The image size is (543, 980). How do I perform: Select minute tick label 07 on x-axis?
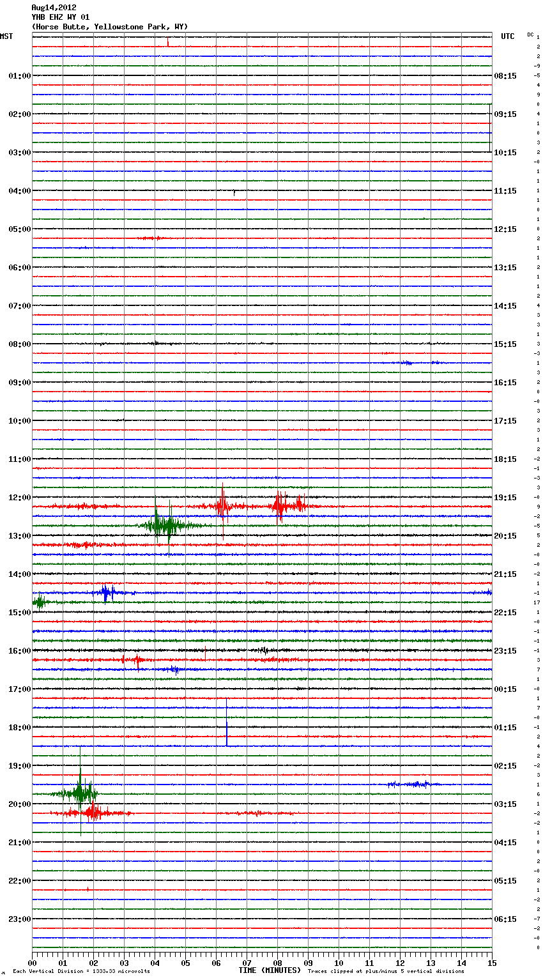(x=247, y=963)
